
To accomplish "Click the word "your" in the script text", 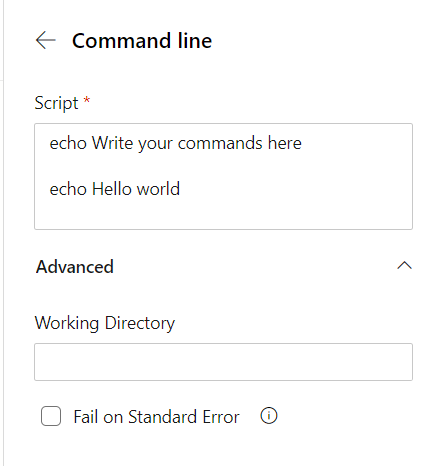I will click(x=155, y=144).
